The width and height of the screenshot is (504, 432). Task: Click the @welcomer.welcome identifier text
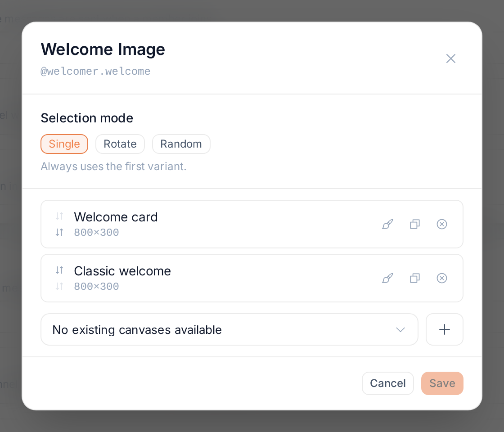pyautogui.click(x=95, y=71)
